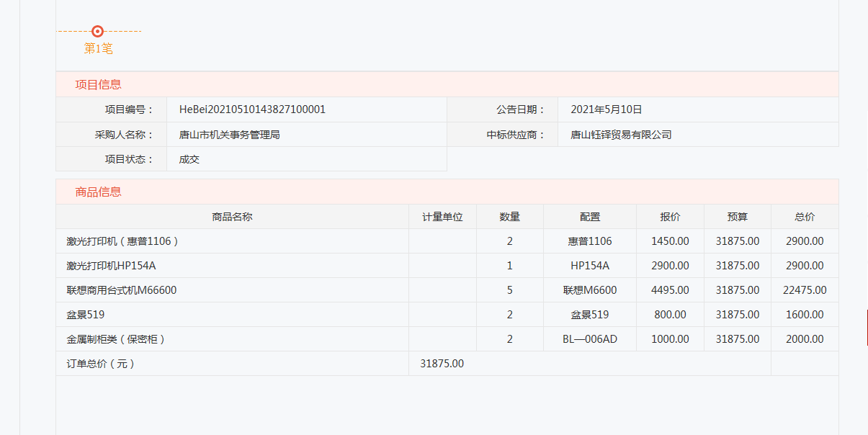Click the 预算 column header
The width and height of the screenshot is (868, 435).
click(x=738, y=217)
